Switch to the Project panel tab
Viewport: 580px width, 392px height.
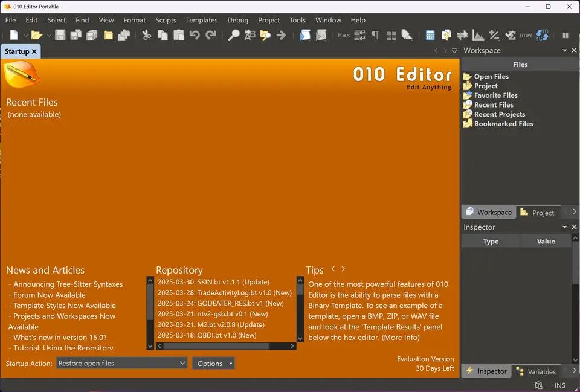538,212
